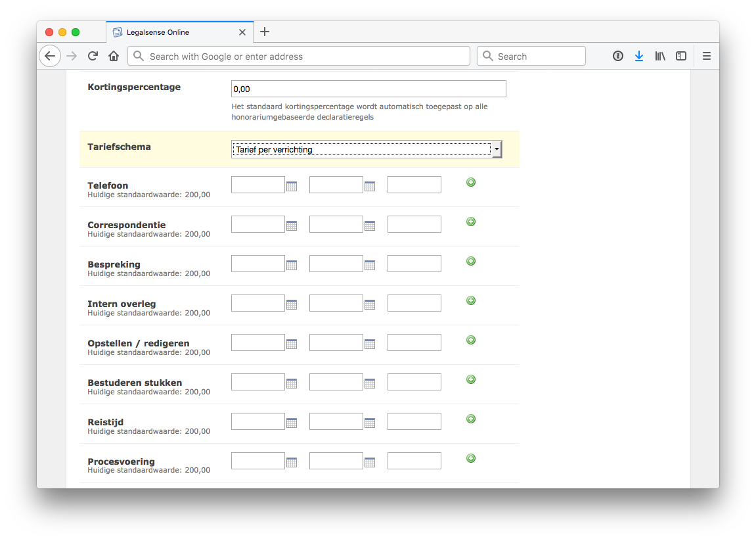Click the green plus in Reistijd row
The height and width of the screenshot is (541, 756).
tap(471, 419)
